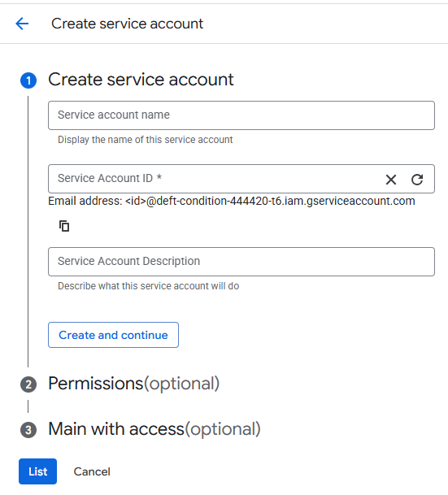Expand the Main with access (optional) step
The height and width of the screenshot is (495, 448).
coord(154,429)
